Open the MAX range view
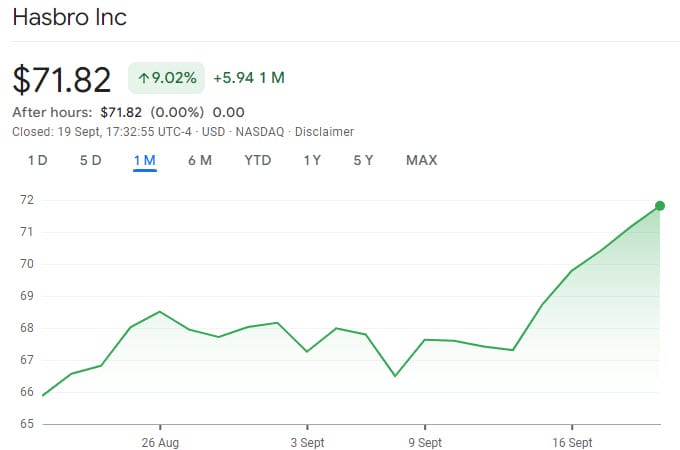The image size is (680, 450). pyautogui.click(x=421, y=160)
